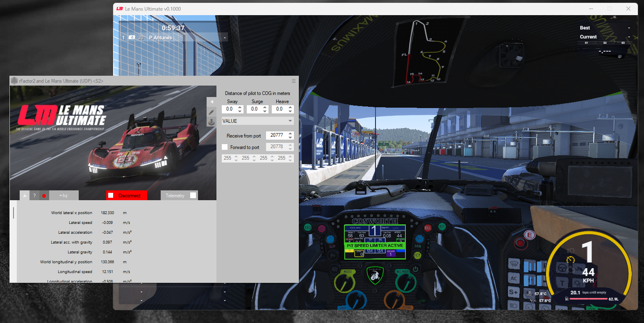Click the 12.151 speed value
This screenshot has height=323, width=644.
[x=107, y=272]
